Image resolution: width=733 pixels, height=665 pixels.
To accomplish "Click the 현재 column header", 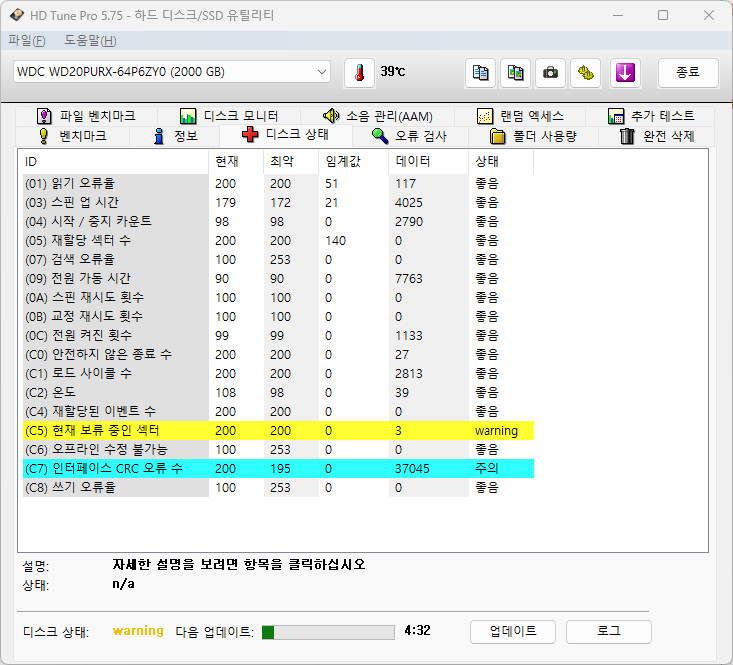I will point(236,162).
